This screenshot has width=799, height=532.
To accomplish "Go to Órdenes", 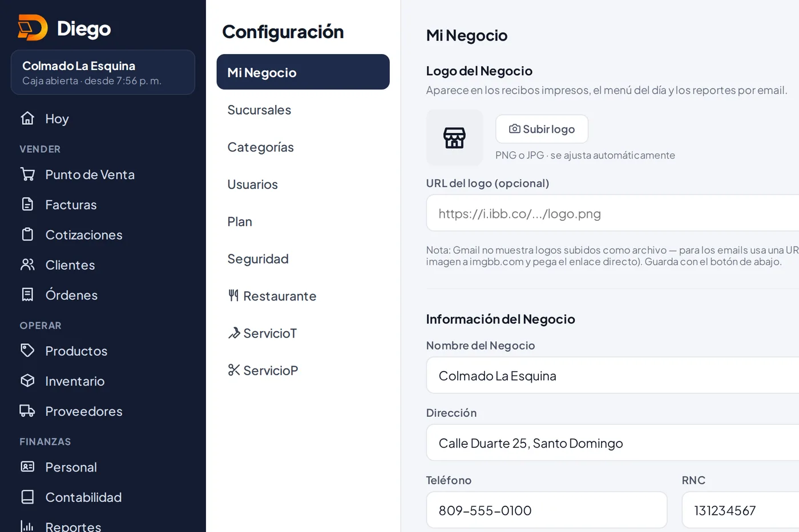I will click(x=103, y=295).
